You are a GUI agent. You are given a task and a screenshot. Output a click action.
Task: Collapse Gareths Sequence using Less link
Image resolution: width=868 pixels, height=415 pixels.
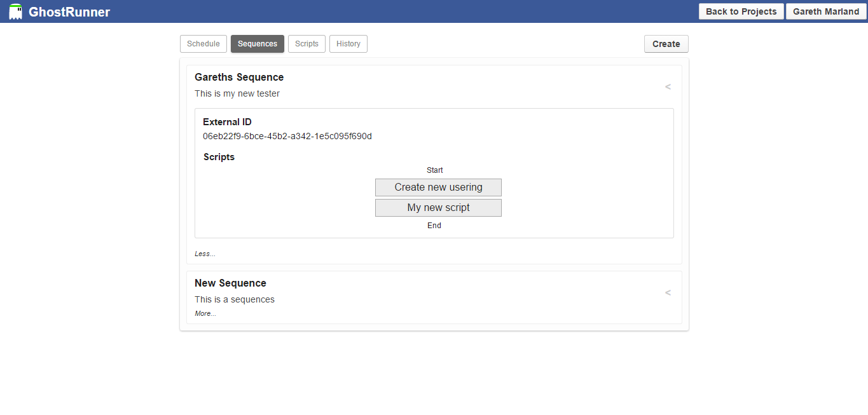click(x=205, y=254)
